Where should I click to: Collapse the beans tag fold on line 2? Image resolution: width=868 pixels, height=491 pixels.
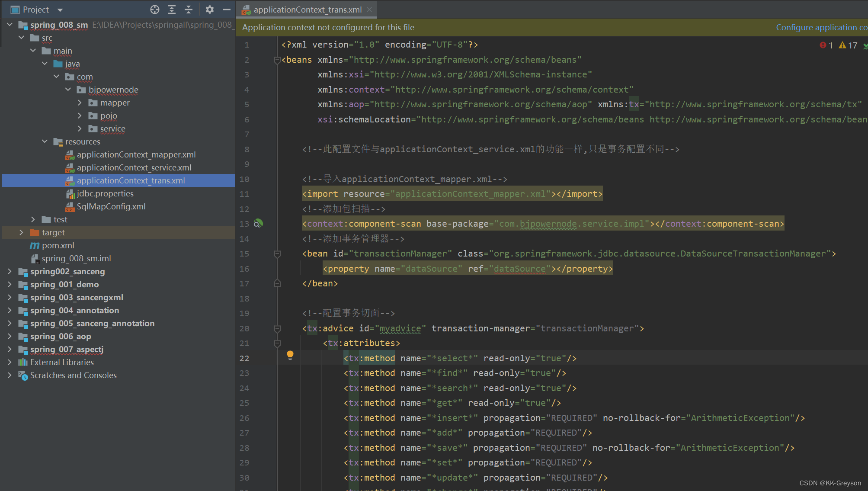point(277,60)
